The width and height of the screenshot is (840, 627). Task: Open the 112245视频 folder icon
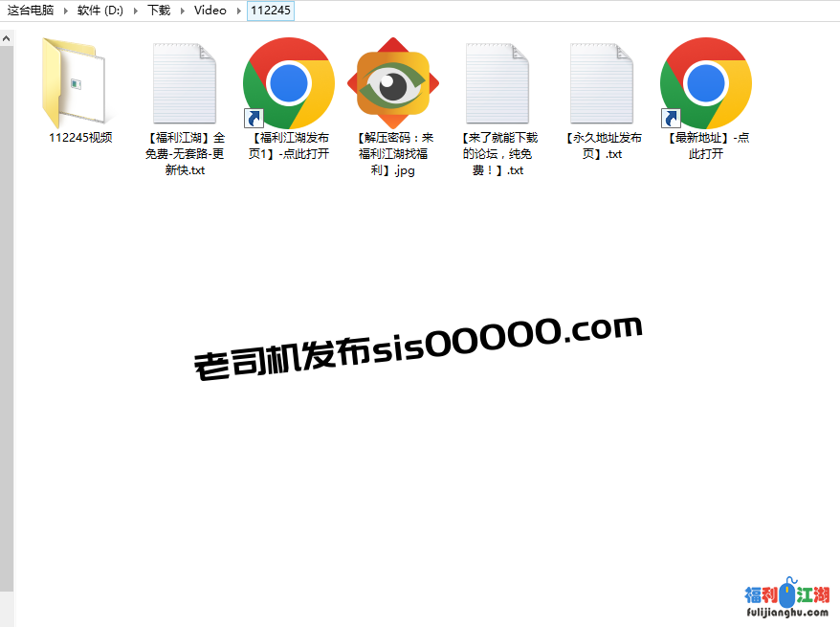75,82
